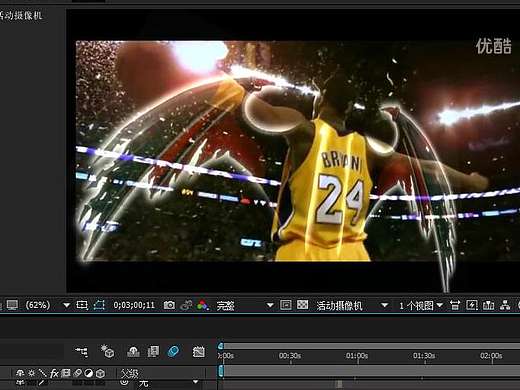Image resolution: width=520 pixels, height=390 pixels.
Task: Click the 01:30s mark on time ruler
Action: (424, 356)
